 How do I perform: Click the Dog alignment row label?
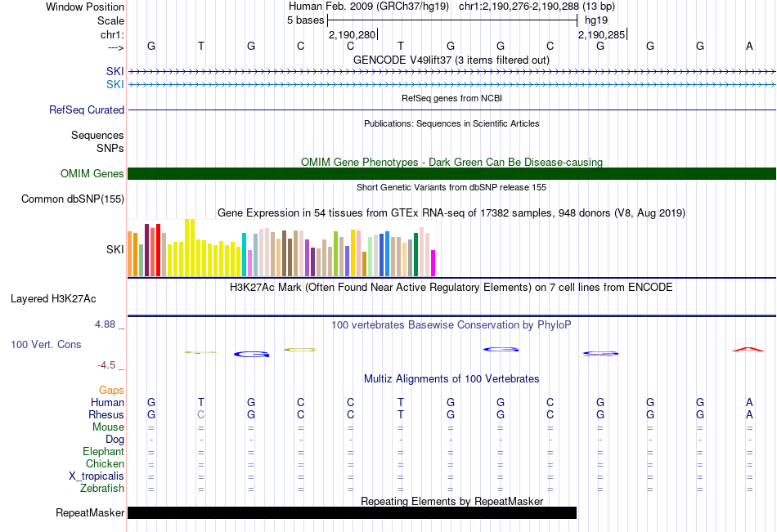tap(115, 440)
